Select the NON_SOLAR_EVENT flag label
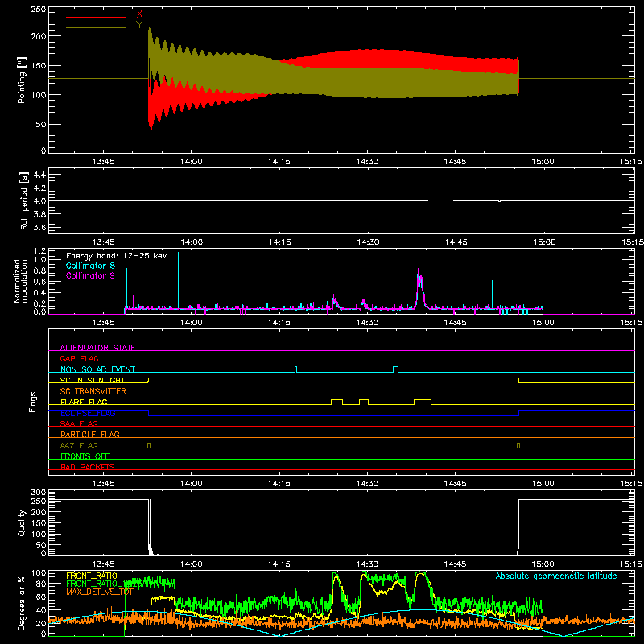 tap(97, 369)
